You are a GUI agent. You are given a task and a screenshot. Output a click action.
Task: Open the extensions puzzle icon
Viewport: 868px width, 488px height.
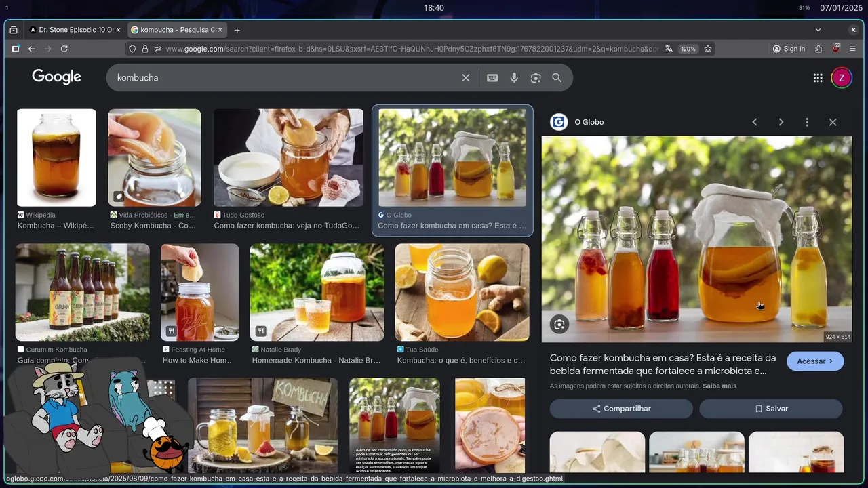[x=818, y=49]
